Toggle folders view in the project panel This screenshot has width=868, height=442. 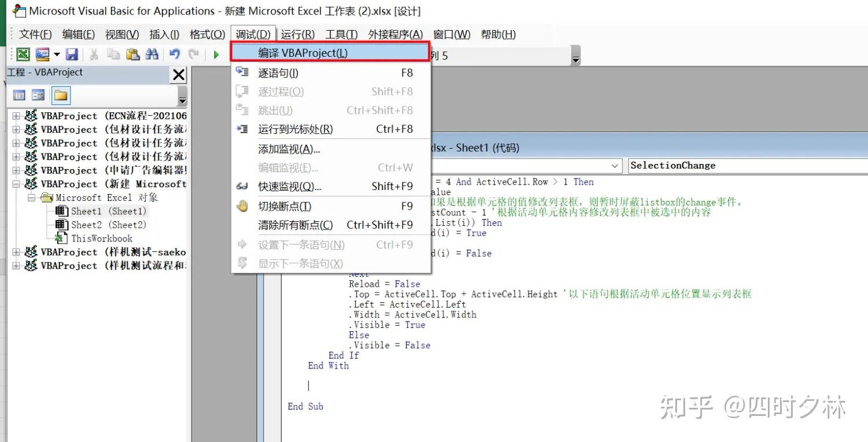61,96
